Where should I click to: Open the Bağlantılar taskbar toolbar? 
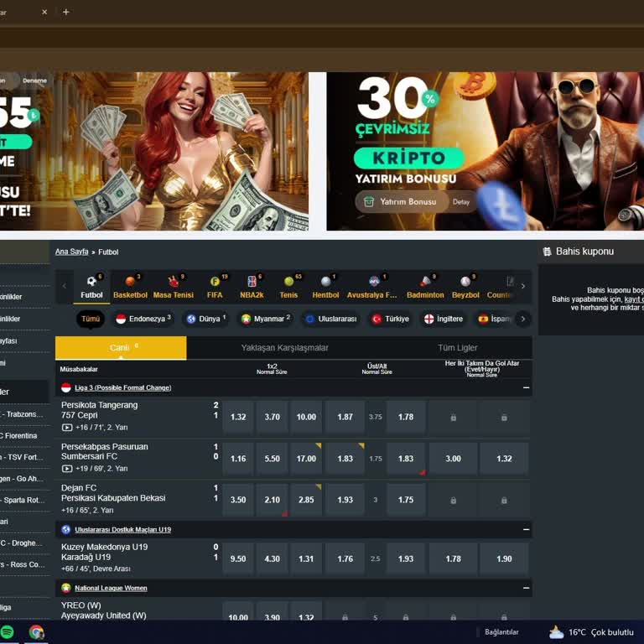501,632
